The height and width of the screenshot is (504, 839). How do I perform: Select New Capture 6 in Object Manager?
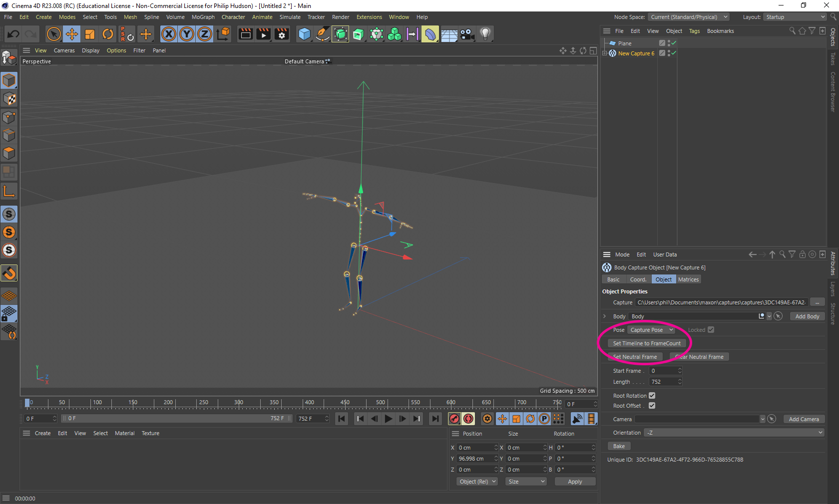[636, 53]
